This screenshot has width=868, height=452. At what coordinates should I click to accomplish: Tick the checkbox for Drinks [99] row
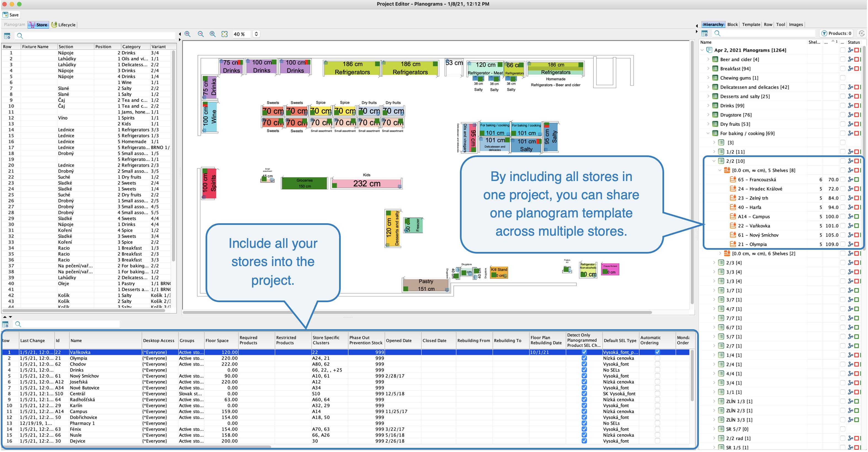click(x=842, y=105)
